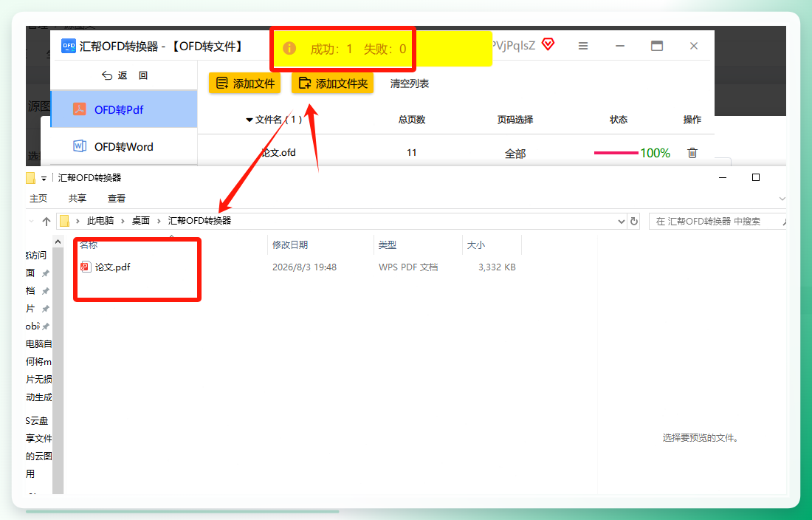Sort files by 类型 column

pyautogui.click(x=388, y=245)
